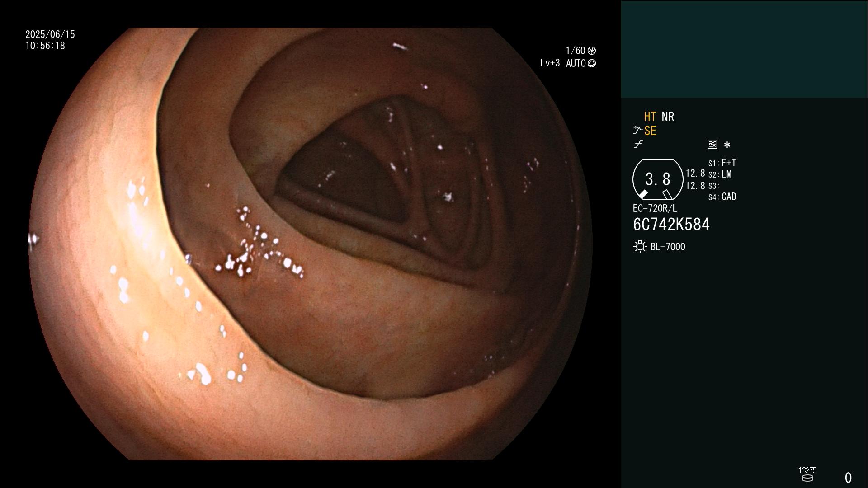This screenshot has width=868, height=488.
Task: Click the shutter speed icon next to 1/60
Action: 592,51
